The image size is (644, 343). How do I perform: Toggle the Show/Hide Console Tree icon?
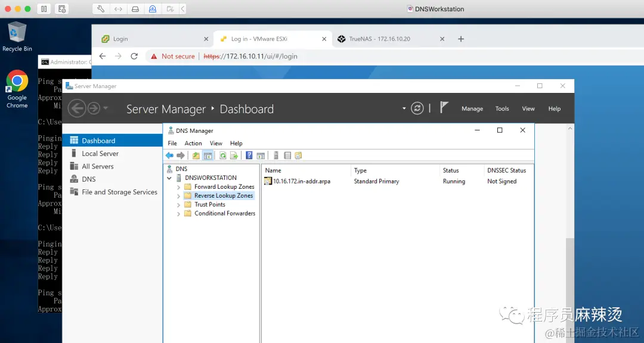pos(208,155)
